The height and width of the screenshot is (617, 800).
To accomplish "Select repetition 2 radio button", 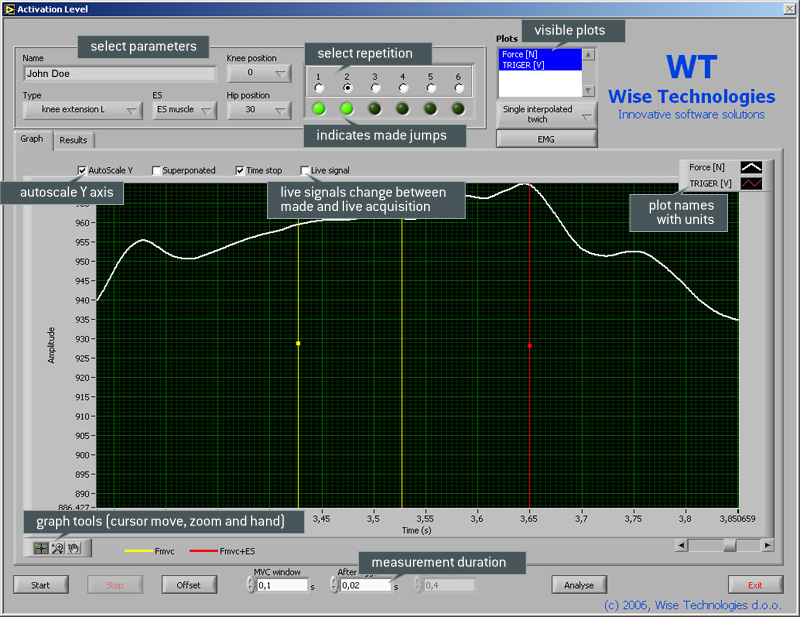I will (347, 88).
